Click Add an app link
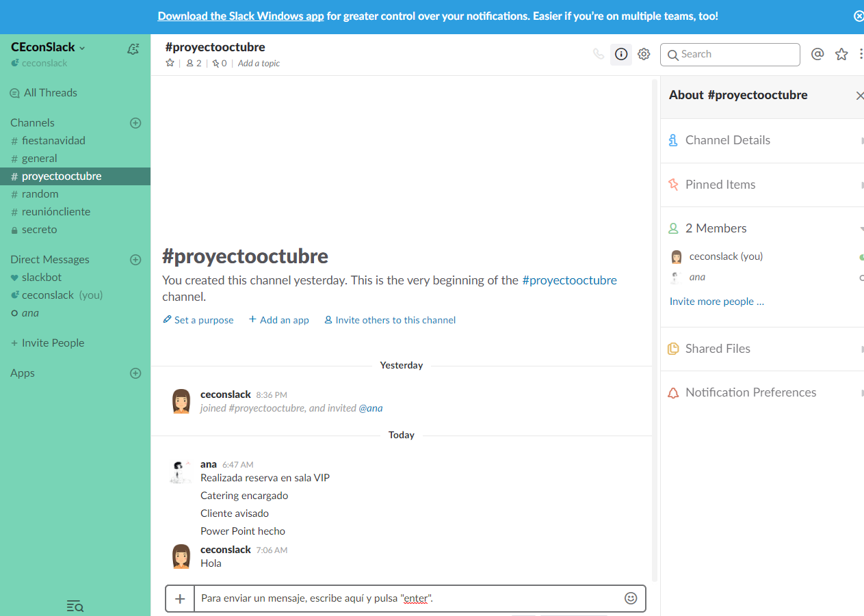864x616 pixels. (x=279, y=320)
